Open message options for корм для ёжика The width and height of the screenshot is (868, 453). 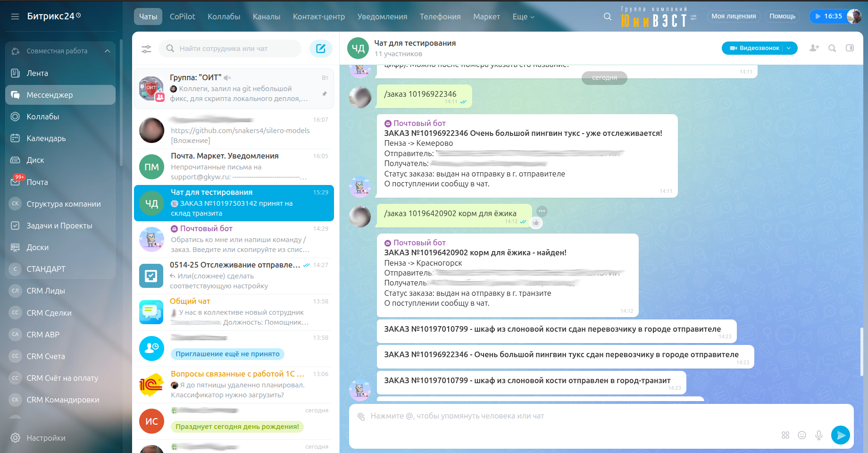[542, 211]
